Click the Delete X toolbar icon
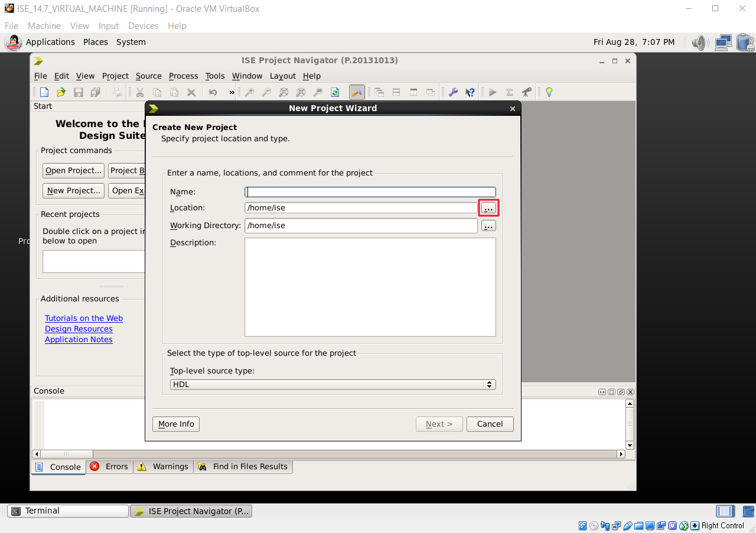 coord(191,92)
